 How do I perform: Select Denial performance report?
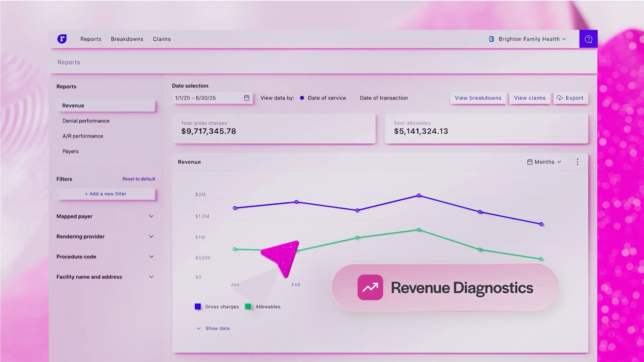point(86,121)
